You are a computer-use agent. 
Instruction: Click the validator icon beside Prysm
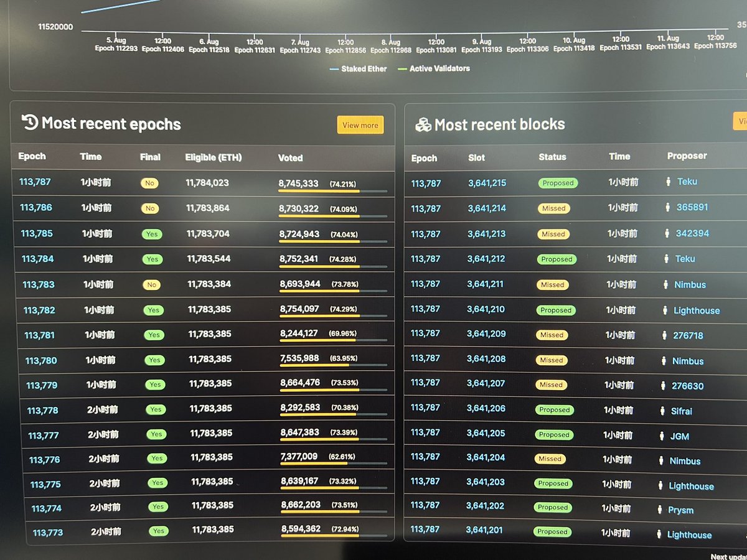(660, 510)
